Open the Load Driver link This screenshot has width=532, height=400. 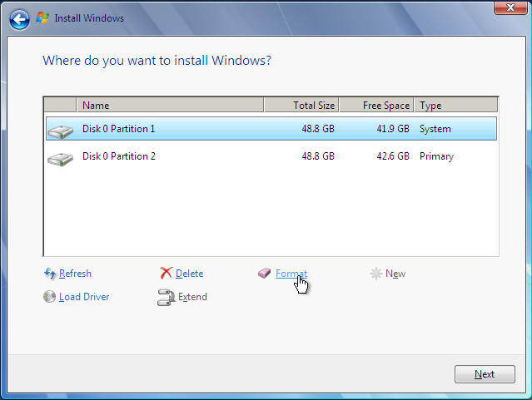click(84, 297)
